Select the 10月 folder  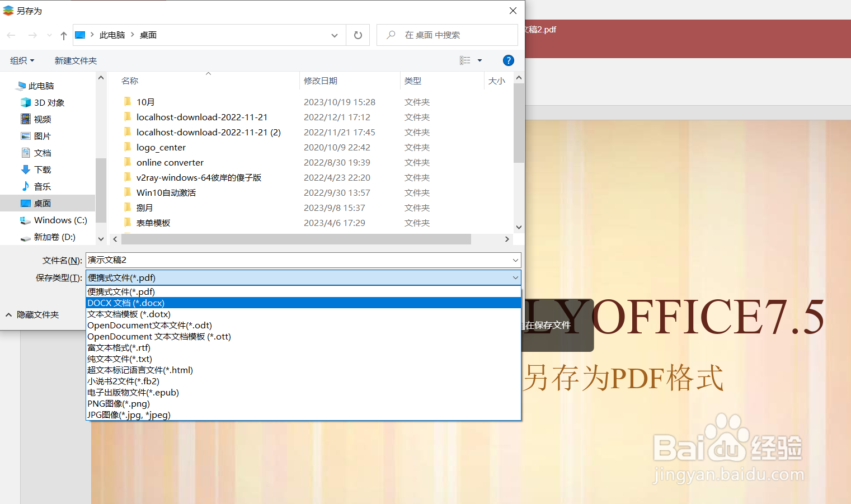(145, 102)
